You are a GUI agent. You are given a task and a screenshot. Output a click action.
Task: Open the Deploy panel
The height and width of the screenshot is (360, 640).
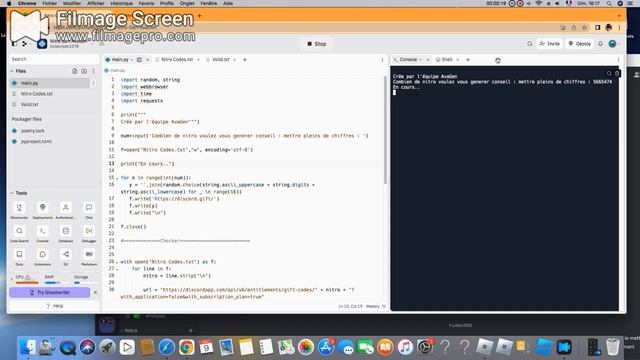(580, 44)
